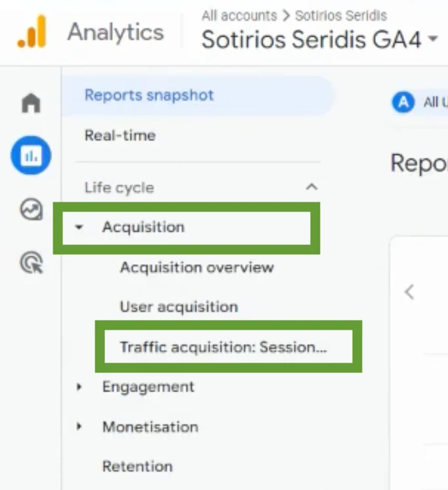Screen dimensions: 448x490
Task: Expand the Monetisation section arrow
Action: [x=79, y=426]
